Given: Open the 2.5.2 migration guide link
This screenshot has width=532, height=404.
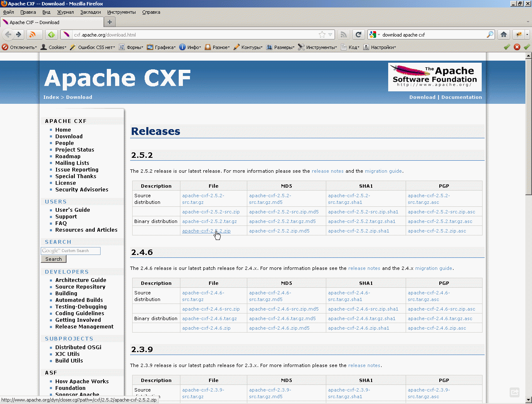Looking at the screenshot, I should click(384, 171).
